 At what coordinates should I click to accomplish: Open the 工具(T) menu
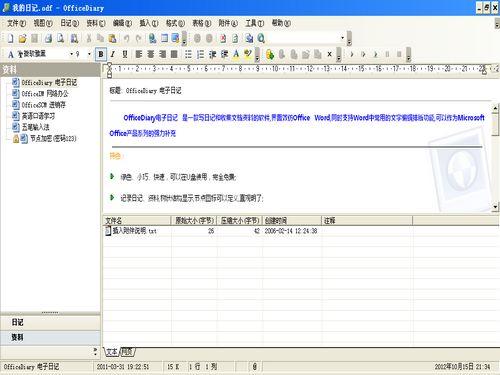point(255,23)
